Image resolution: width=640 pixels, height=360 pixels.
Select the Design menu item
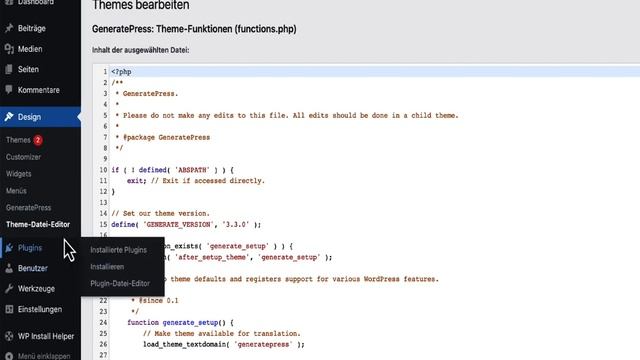click(x=40, y=117)
